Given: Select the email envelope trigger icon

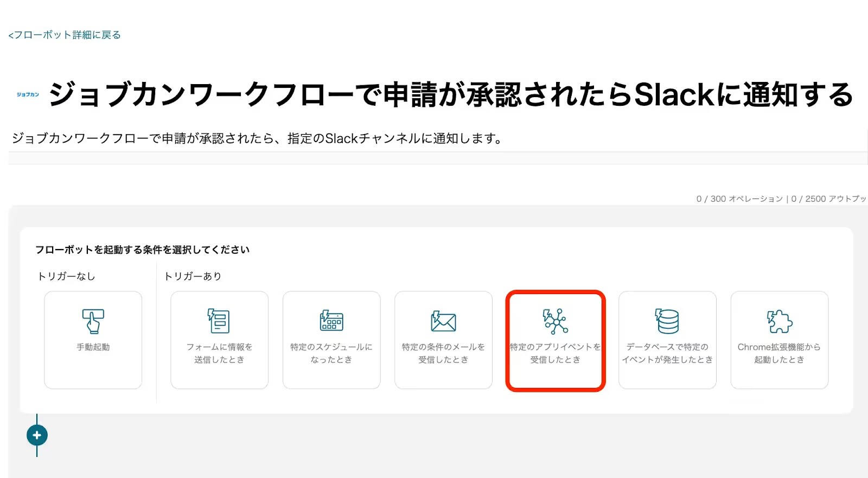Looking at the screenshot, I should [443, 321].
